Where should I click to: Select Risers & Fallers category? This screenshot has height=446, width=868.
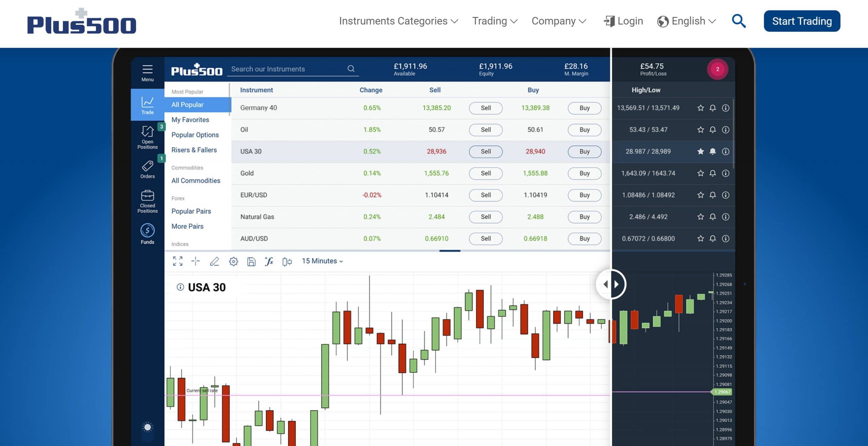(194, 150)
